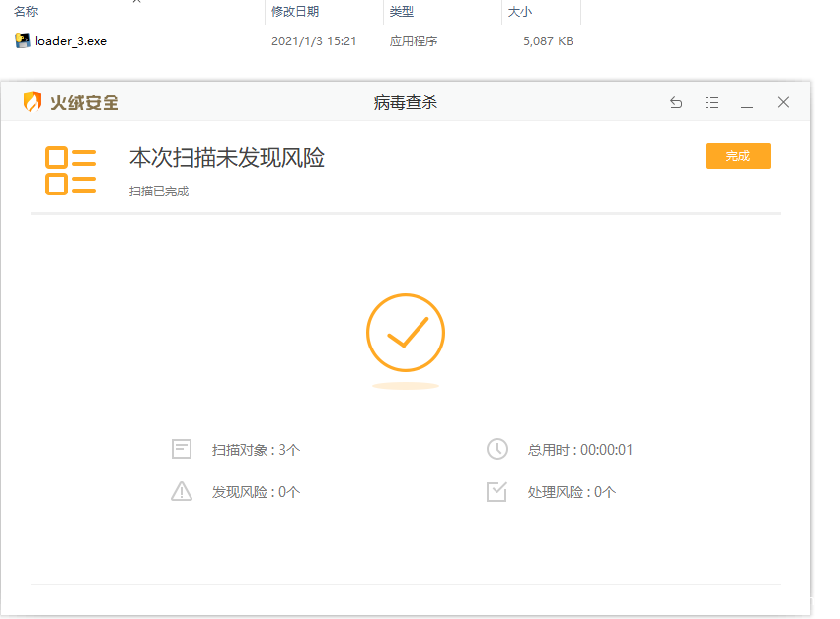Click the 5,087 KB size cell
Viewport: 840px width, 619px height.
tap(548, 41)
